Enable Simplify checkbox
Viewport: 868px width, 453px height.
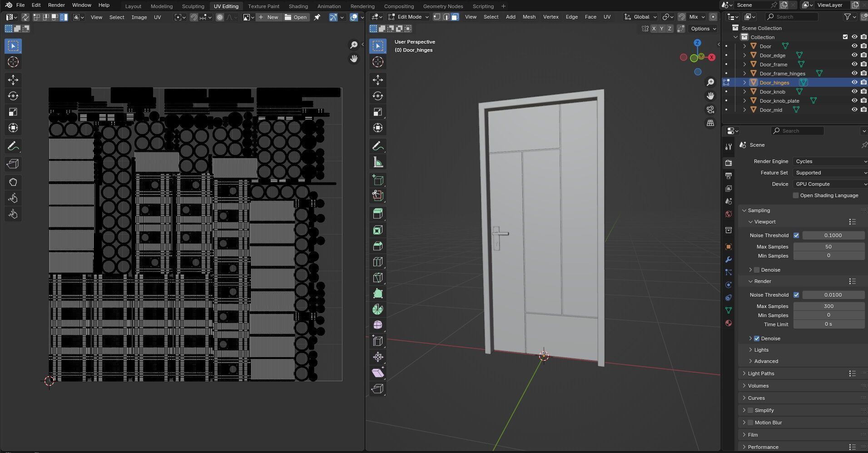(x=750, y=410)
